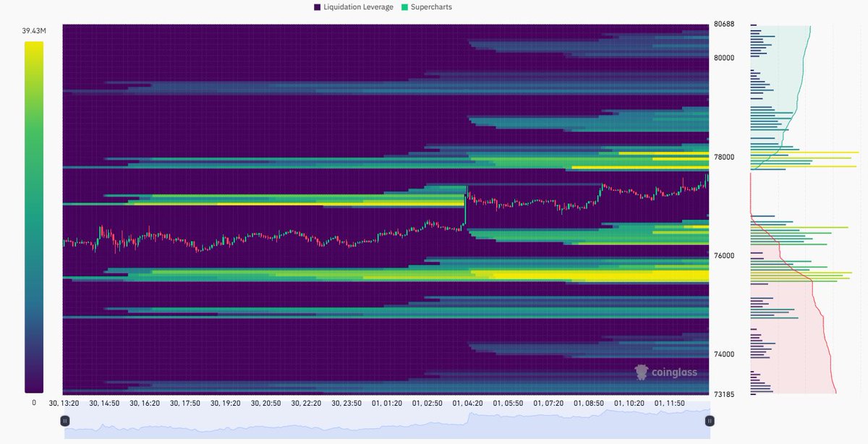Click the 78000 price axis label
The width and height of the screenshot is (868, 444).
tap(724, 157)
